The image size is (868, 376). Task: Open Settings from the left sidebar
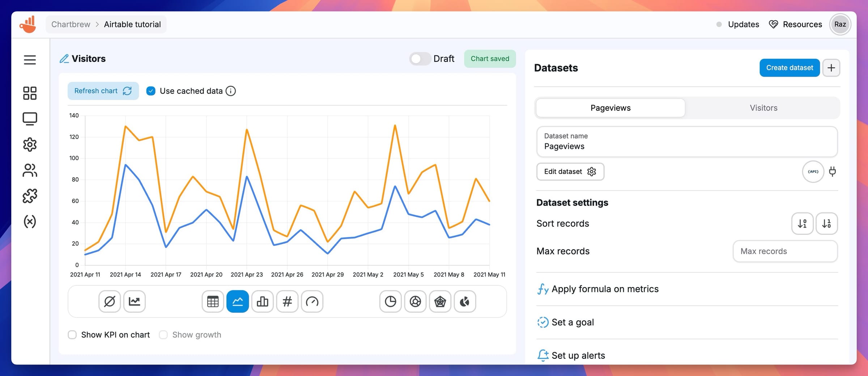[30, 144]
